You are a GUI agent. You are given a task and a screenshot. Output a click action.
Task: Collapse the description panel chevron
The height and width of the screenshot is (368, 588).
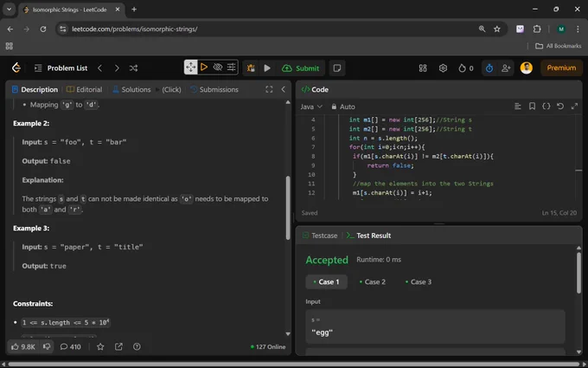coord(283,89)
